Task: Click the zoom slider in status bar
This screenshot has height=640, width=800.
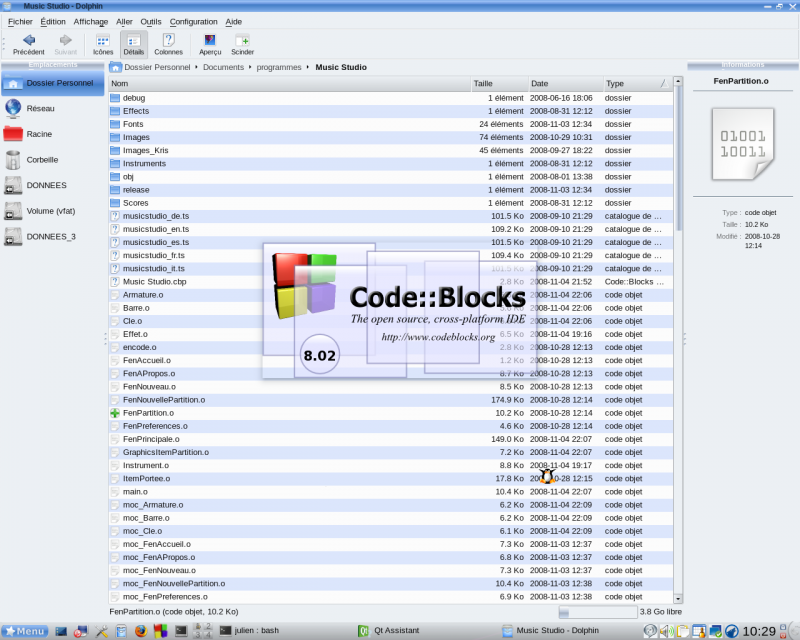Action: (596, 611)
